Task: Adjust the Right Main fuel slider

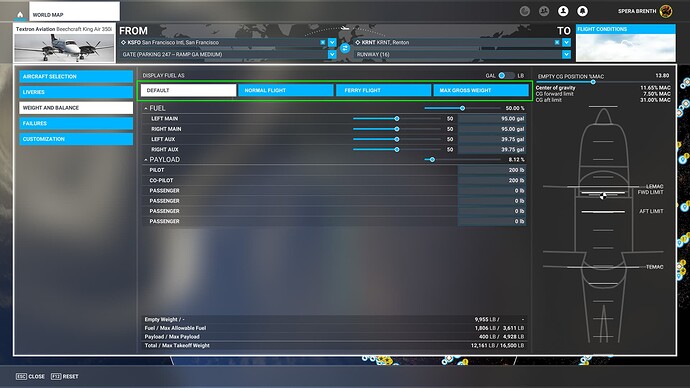Action: [x=396, y=129]
